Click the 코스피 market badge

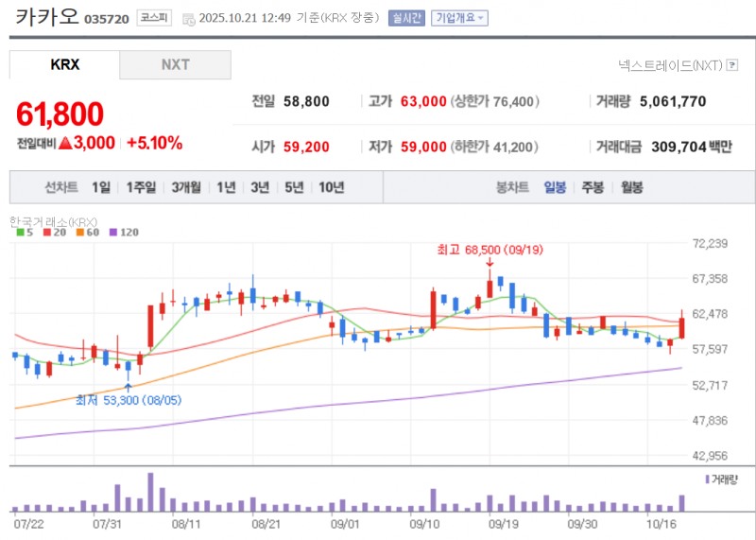click(154, 18)
